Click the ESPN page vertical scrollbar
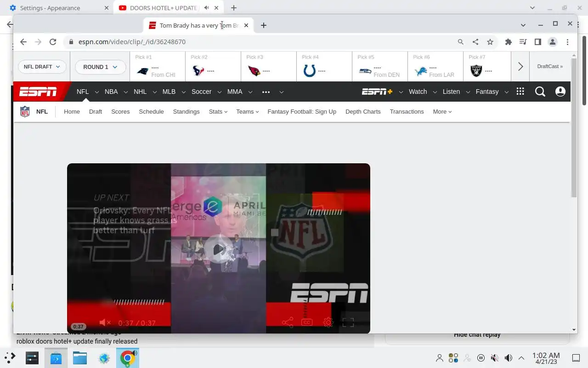 tap(574, 128)
